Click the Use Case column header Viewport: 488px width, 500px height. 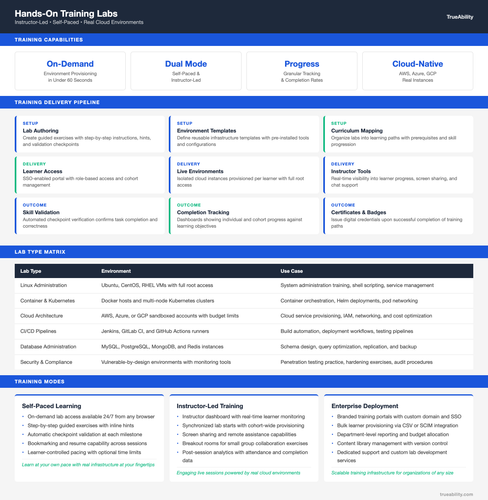tap(291, 271)
